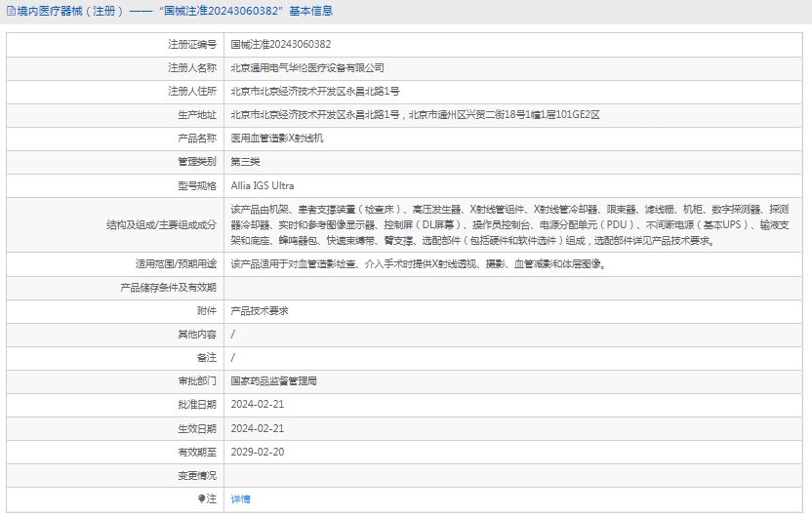
Task: Click the document icon before the page title
Action: [x=10, y=12]
